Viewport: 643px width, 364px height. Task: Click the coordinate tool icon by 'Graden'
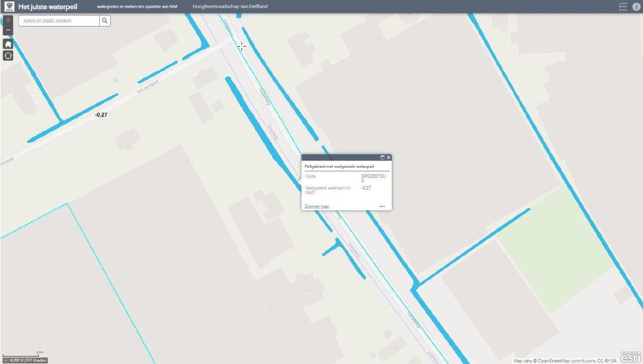(6, 360)
